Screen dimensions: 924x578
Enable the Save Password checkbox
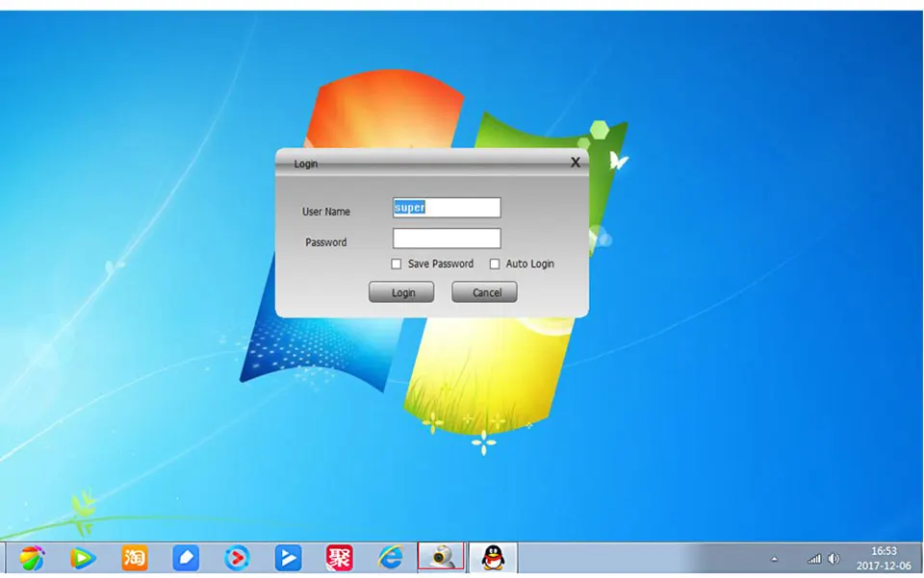pos(396,264)
